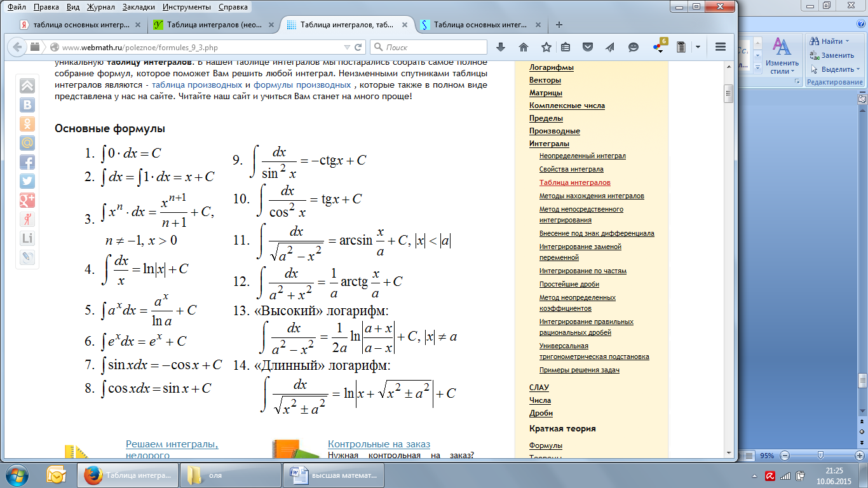Decrease Word zoom with minus button
Viewport: 868px width, 488px height.
(785, 456)
